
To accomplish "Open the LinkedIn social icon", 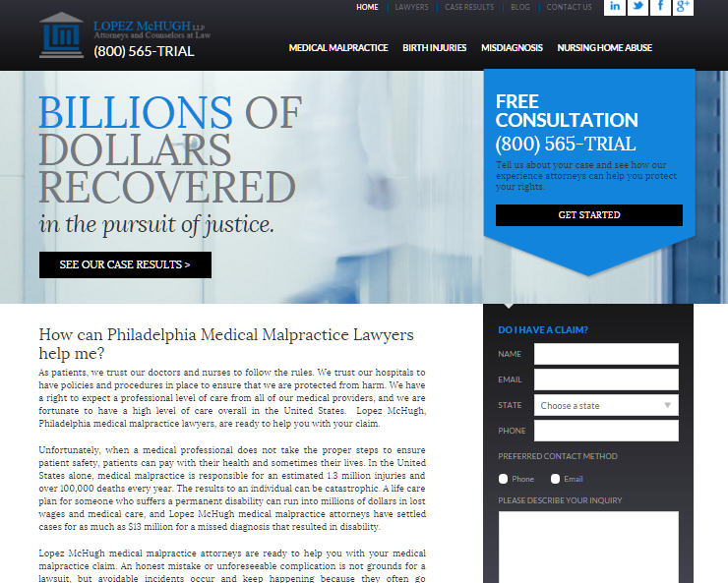I will (614, 7).
